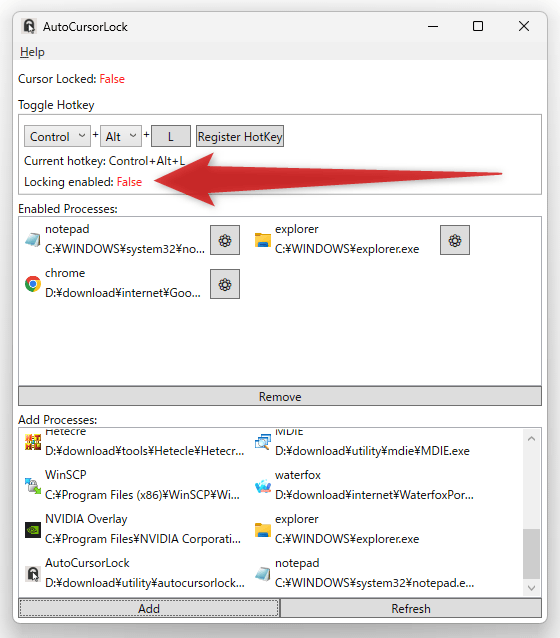
Task: Maximize the AutoCursorLock window
Action: click(478, 26)
